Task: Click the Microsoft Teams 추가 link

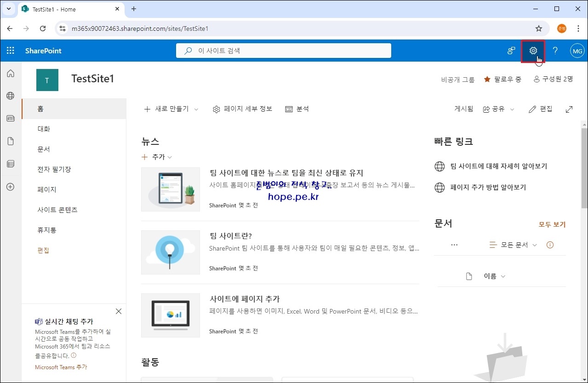Action: (x=61, y=367)
